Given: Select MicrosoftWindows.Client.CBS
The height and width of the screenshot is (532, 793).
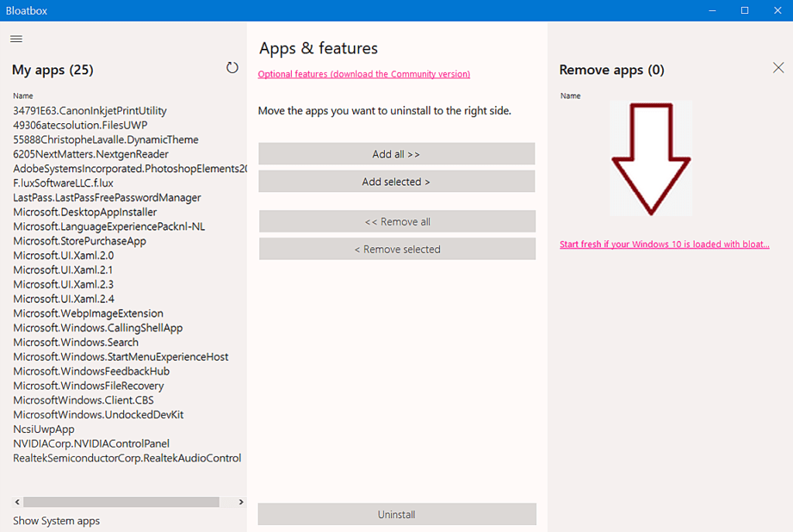Looking at the screenshot, I should coord(84,400).
